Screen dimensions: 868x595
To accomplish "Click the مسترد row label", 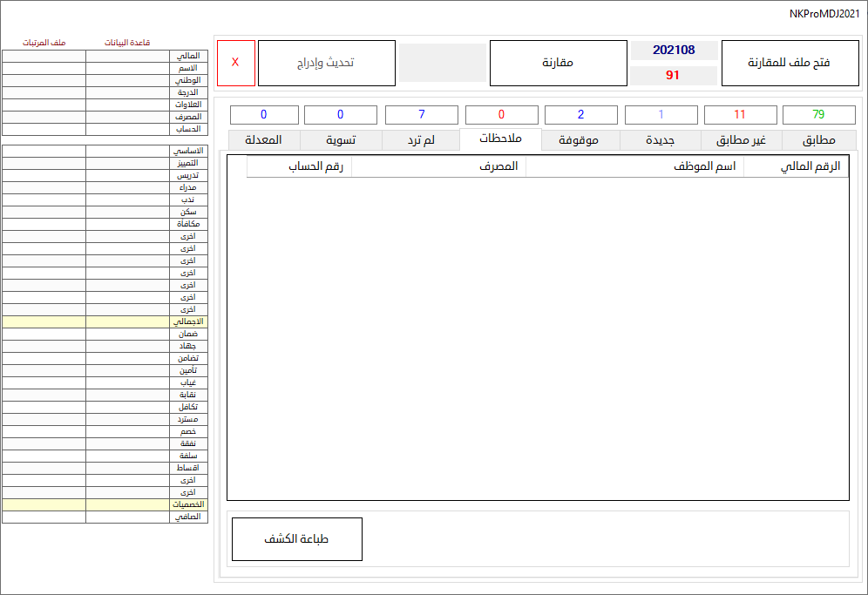I will click(189, 419).
